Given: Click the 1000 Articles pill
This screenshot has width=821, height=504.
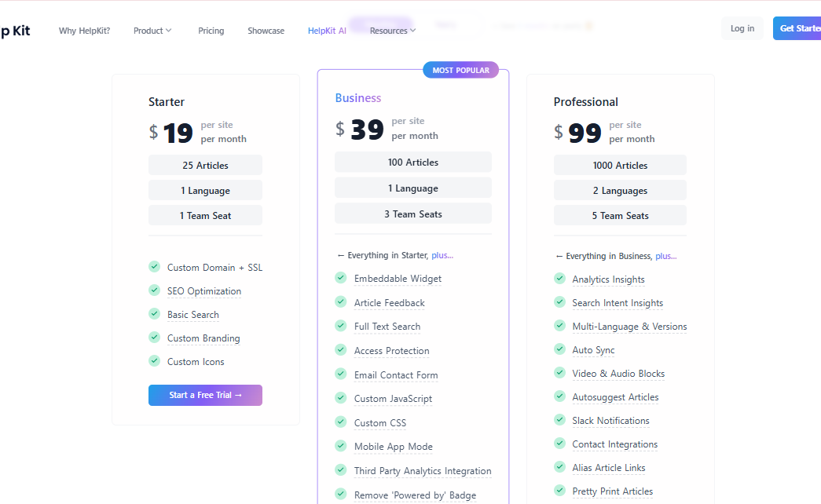Looking at the screenshot, I should pos(620,166).
